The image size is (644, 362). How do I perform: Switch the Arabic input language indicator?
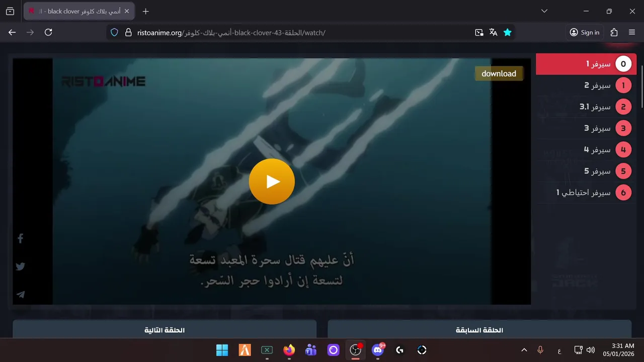559,350
